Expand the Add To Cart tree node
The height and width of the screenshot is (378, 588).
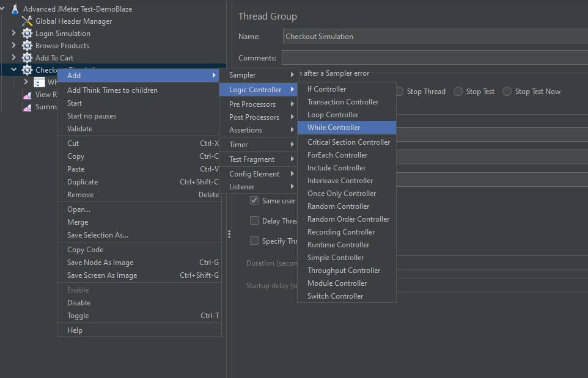(14, 57)
